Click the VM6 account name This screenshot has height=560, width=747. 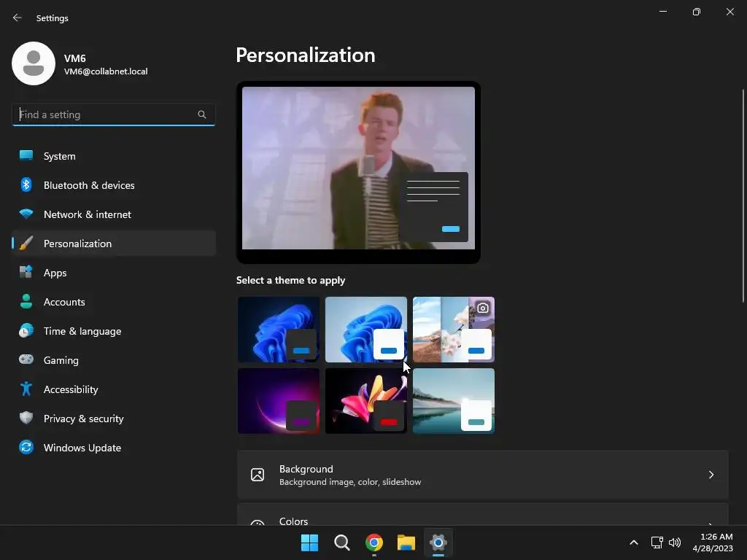coord(75,58)
